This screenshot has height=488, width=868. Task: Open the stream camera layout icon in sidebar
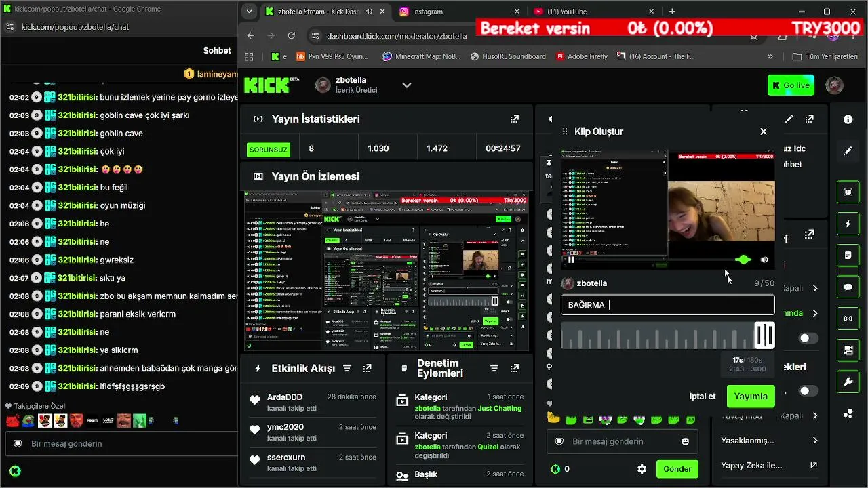click(x=848, y=350)
